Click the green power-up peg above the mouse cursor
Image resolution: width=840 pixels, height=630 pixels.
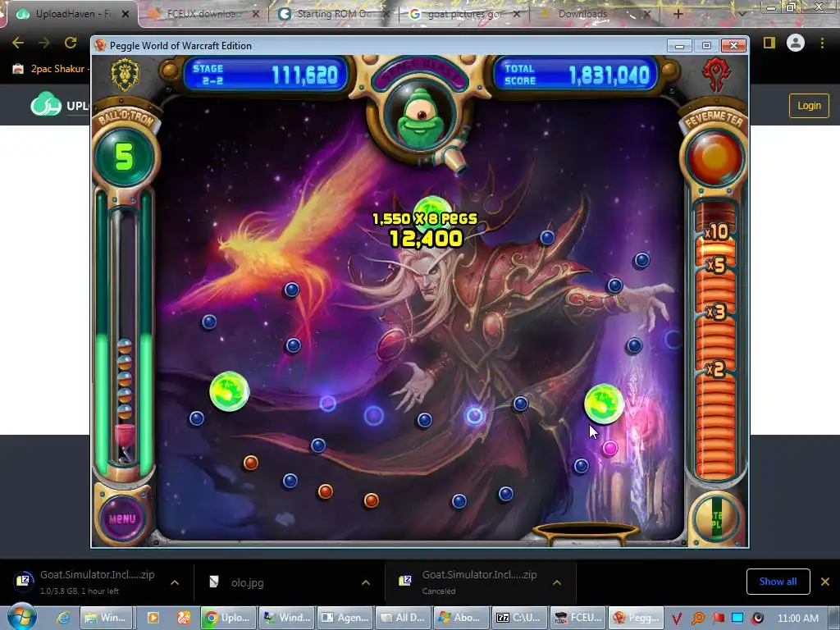pos(604,404)
